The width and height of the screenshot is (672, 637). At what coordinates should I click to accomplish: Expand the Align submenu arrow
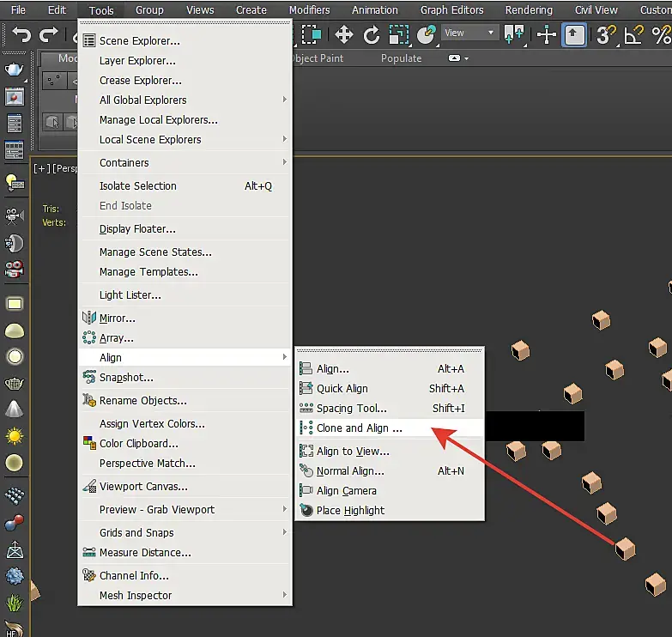(285, 356)
